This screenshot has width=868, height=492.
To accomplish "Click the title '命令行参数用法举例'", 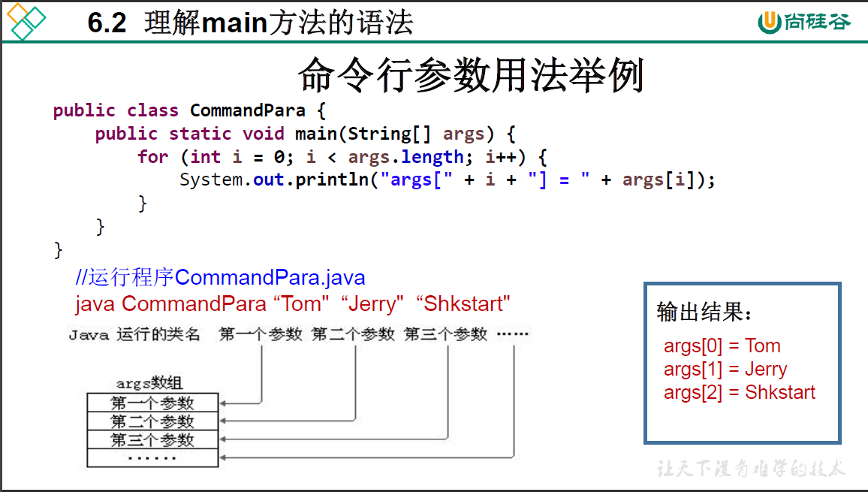I will [x=471, y=75].
